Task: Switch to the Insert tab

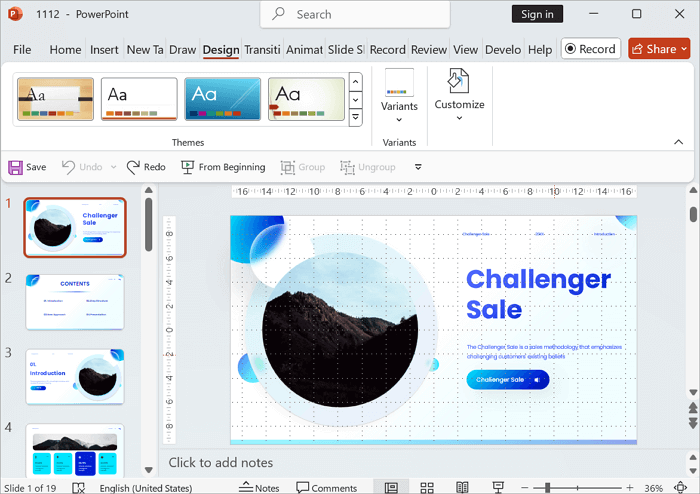Action: coord(104,50)
